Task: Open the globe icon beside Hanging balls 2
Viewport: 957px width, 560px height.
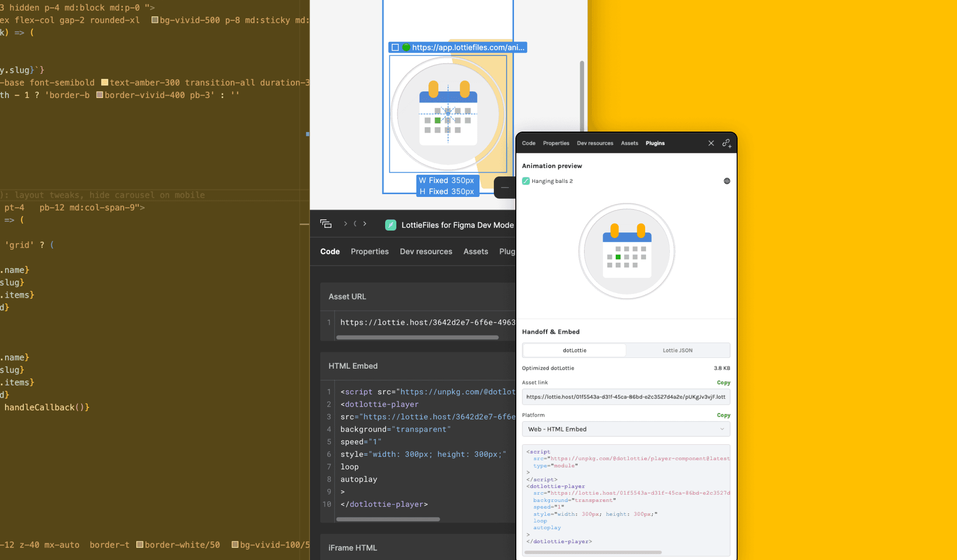Action: tap(727, 181)
